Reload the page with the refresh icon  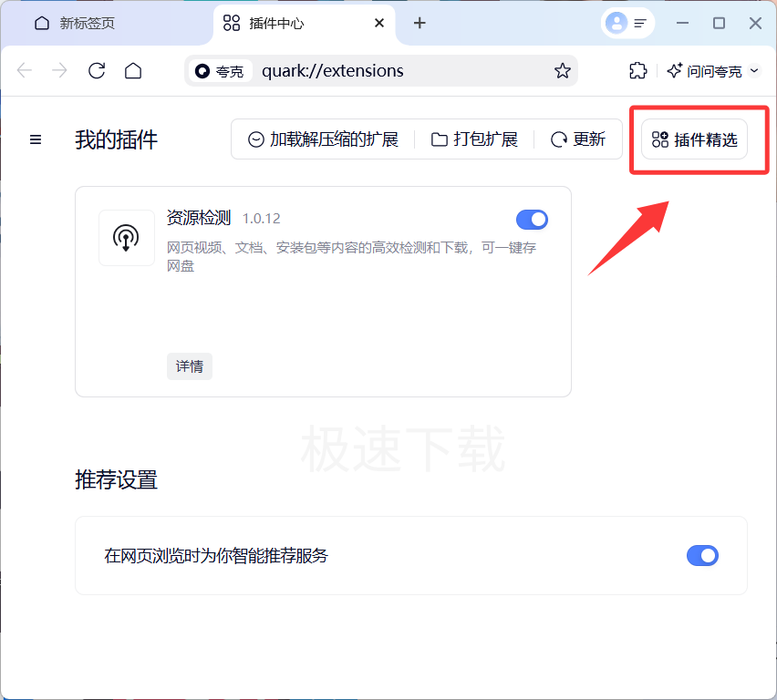tap(97, 71)
